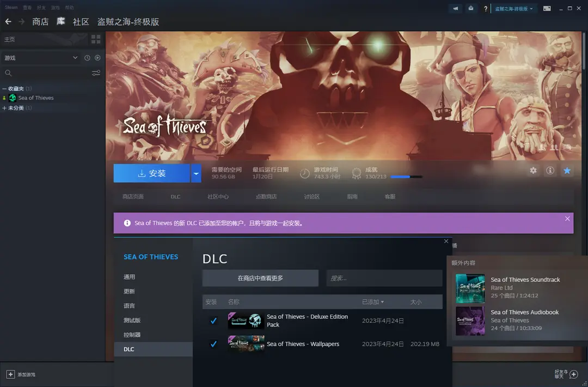
Task: Open the 社区中心 link
Action: tap(218, 197)
